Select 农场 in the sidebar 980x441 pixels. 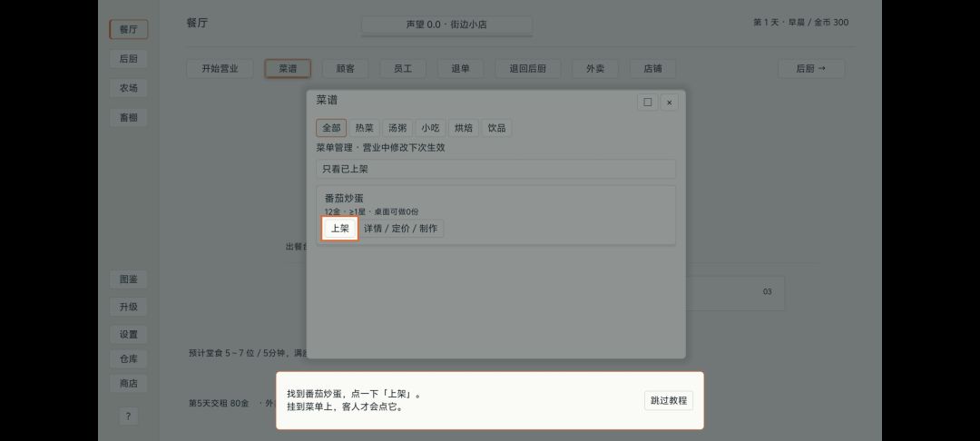(x=129, y=88)
